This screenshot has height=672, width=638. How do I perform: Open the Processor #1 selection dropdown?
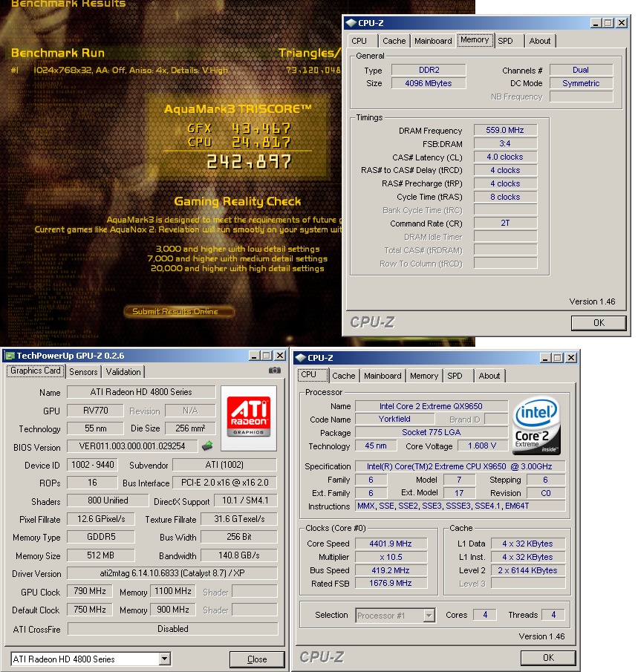tap(429, 616)
